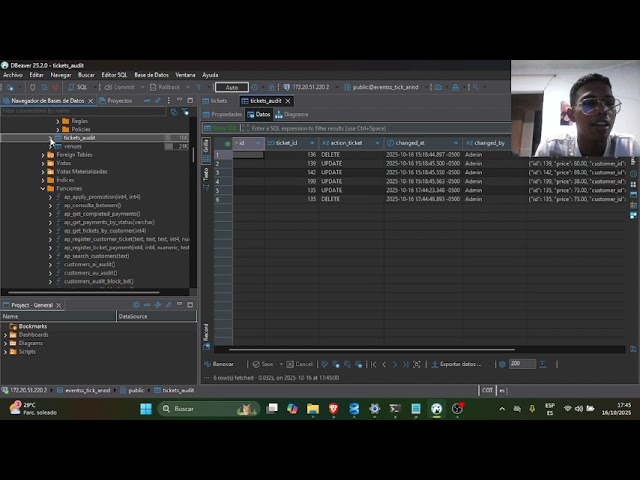Click the add row icon
Screen dimensions: 640x480
coord(336,364)
